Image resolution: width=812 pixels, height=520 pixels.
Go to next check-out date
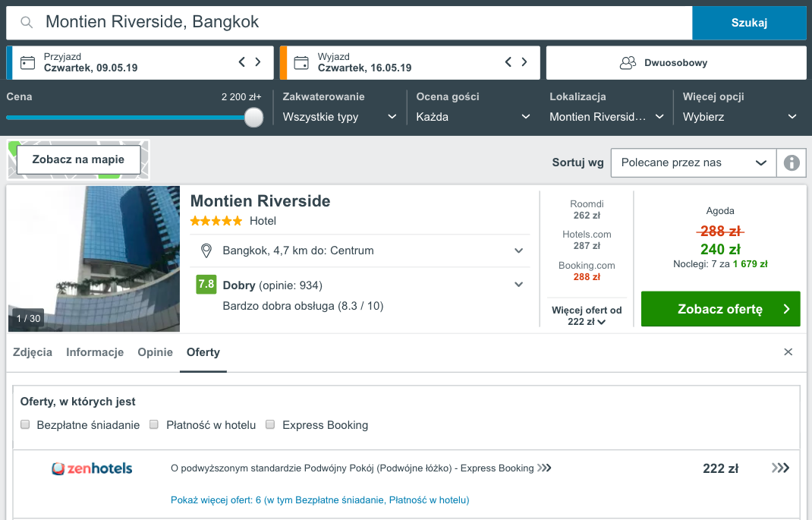tap(524, 62)
